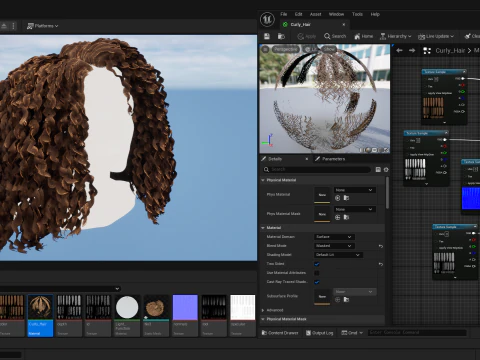Open the Edit menu
This screenshot has width=480, height=360.
pos(298,14)
